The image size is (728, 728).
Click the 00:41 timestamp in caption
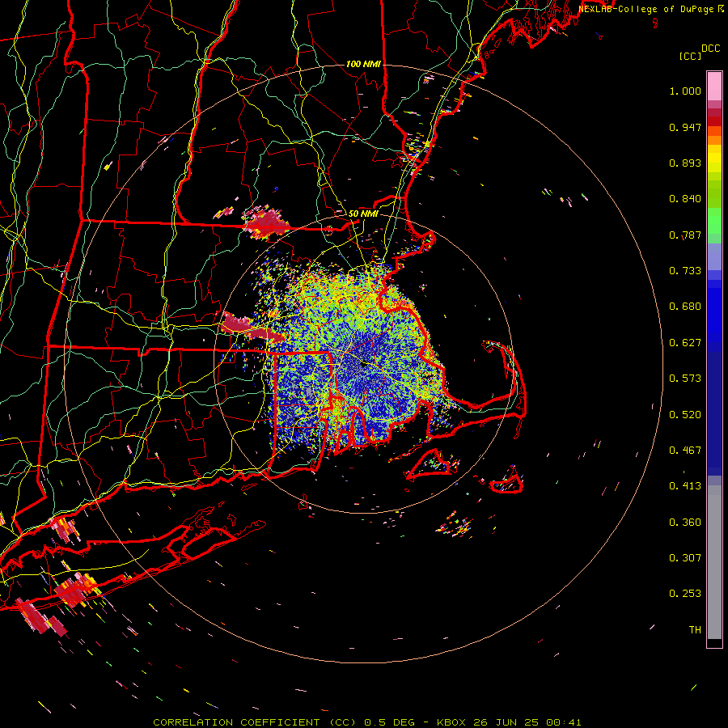(564, 722)
